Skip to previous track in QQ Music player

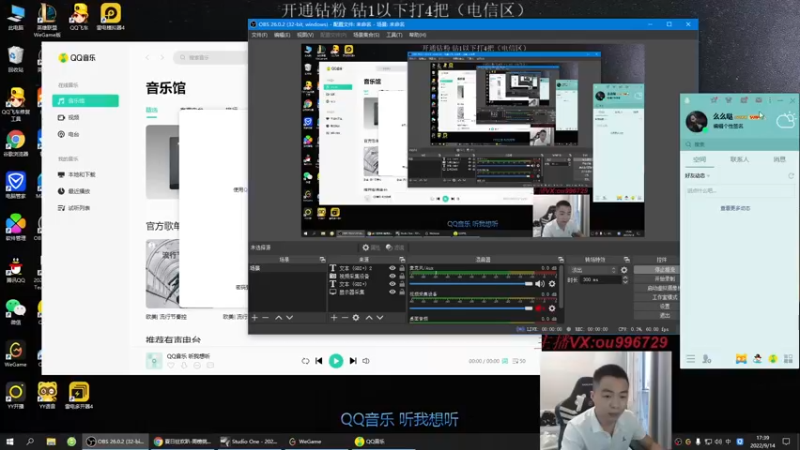tap(319, 361)
